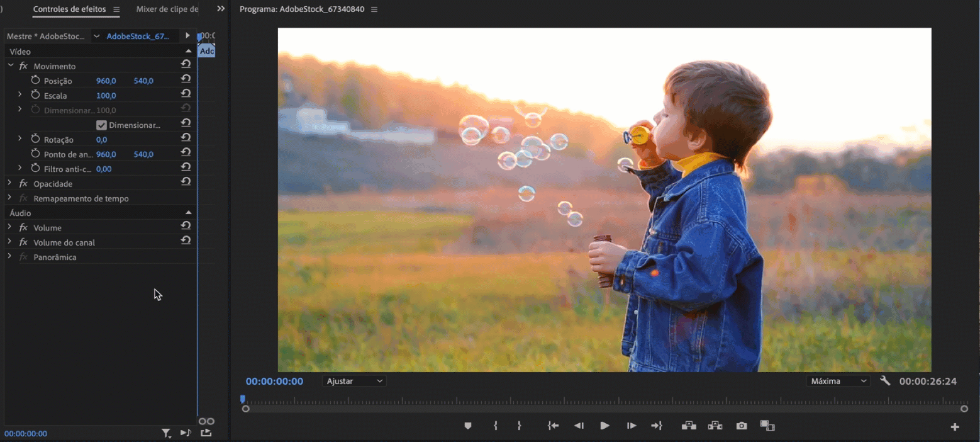Click the Extract button
980x442 pixels.
pos(715,426)
